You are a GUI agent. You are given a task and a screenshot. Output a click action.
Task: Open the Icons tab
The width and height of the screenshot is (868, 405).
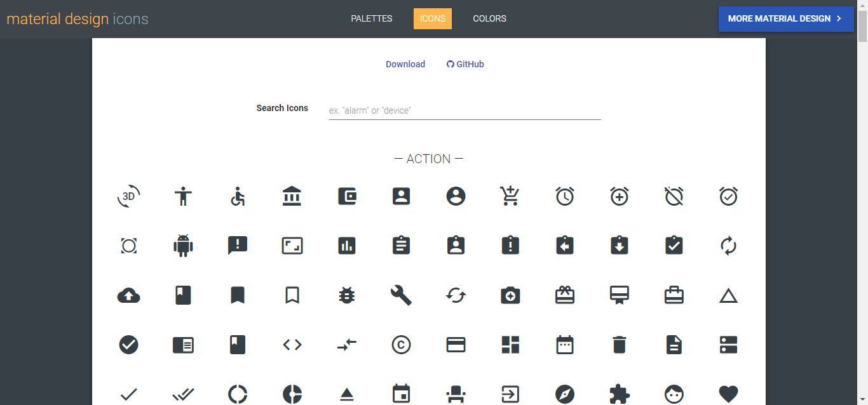[433, 18]
